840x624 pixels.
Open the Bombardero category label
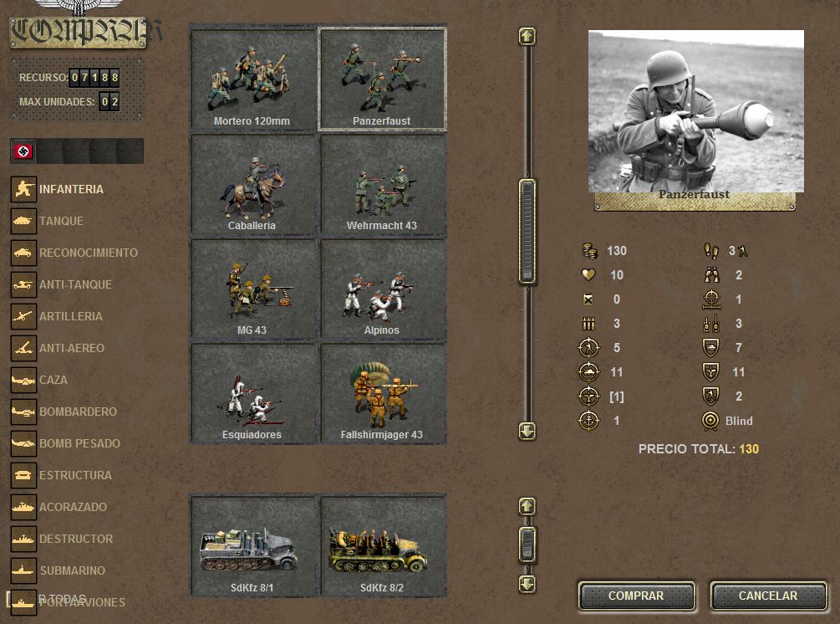78,412
